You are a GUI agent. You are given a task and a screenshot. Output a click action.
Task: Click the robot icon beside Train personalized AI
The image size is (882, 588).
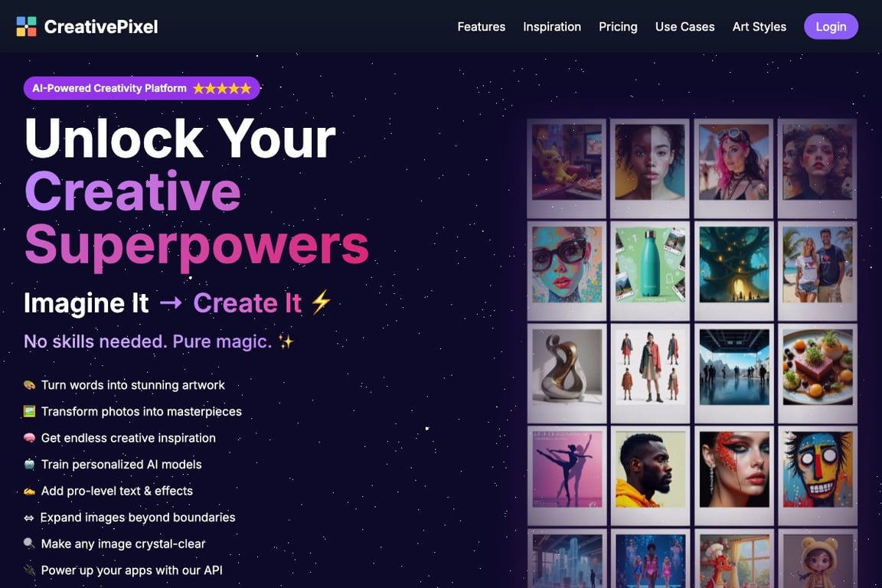point(29,465)
